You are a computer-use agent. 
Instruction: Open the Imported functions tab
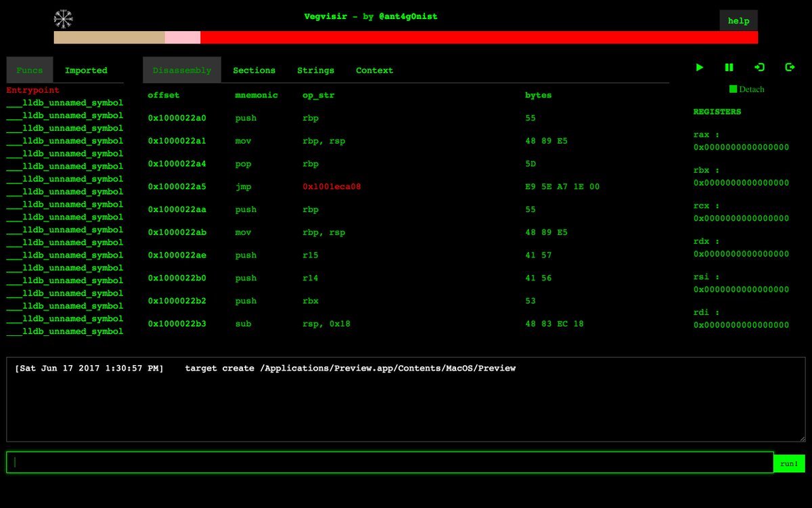[86, 70]
